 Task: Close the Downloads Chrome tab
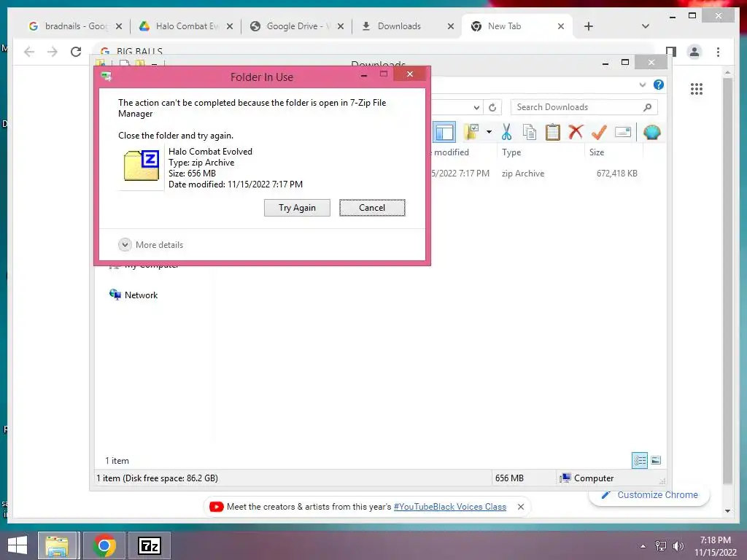[451, 27]
